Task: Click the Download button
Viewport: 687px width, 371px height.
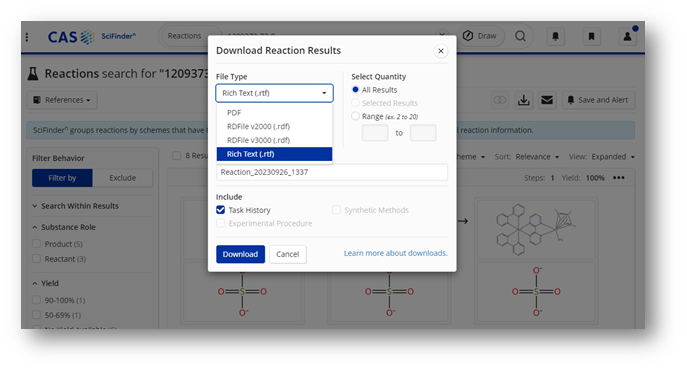Action: coord(240,254)
